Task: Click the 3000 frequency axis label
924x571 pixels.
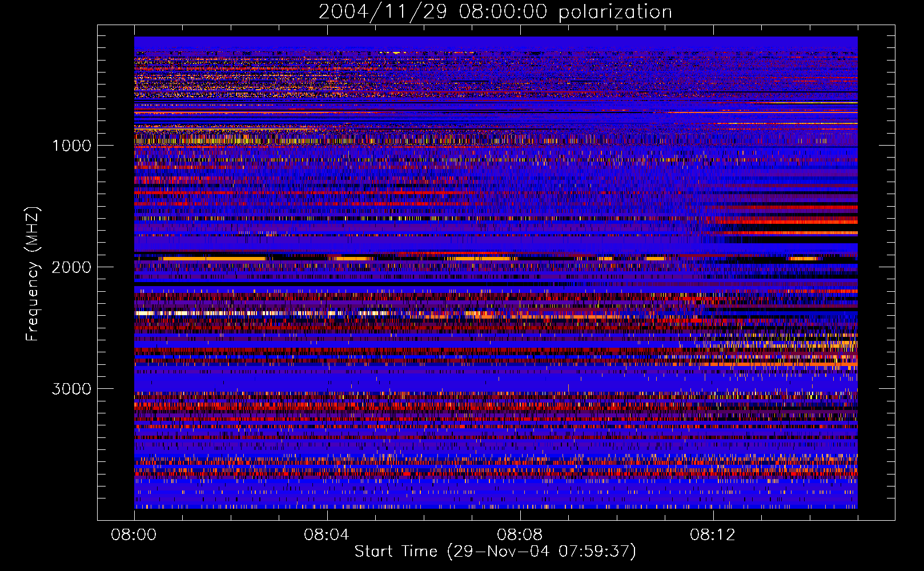Action: point(71,389)
